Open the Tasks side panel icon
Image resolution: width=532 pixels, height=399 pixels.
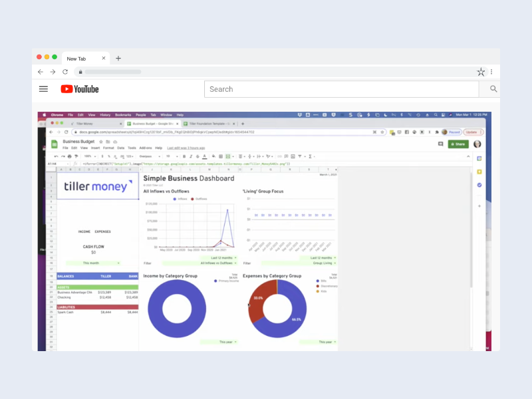tap(479, 185)
